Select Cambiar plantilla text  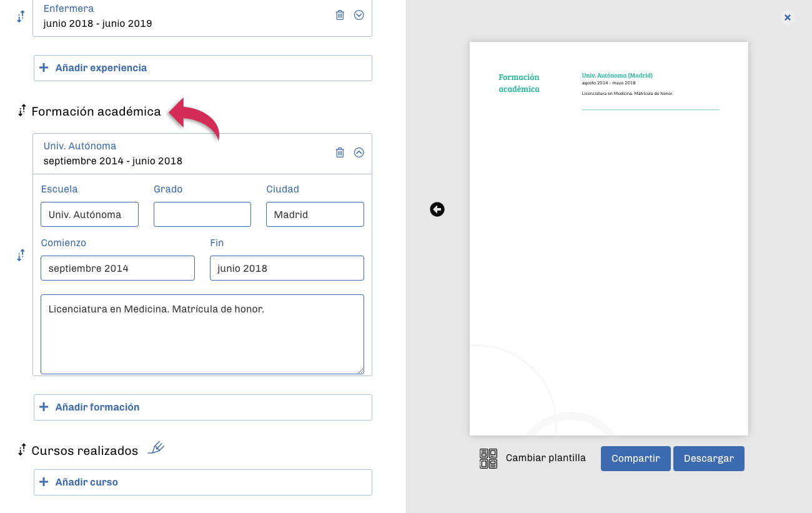click(x=546, y=458)
